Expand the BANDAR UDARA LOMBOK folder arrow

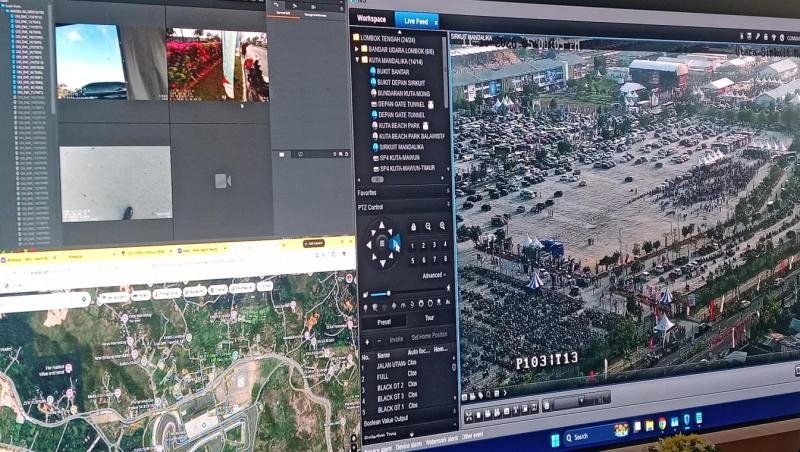pyautogui.click(x=357, y=49)
